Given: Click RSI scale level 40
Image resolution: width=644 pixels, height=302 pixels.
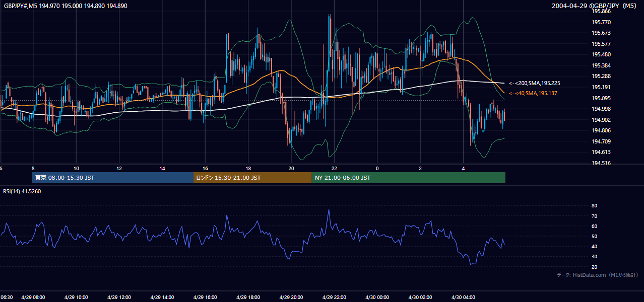Looking at the screenshot, I should point(594,246).
